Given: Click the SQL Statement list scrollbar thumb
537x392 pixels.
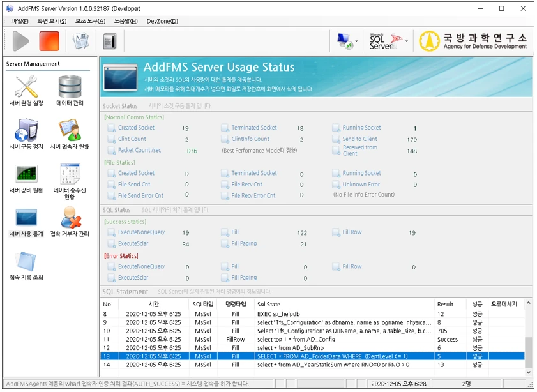Looking at the screenshot, I should point(529,352).
